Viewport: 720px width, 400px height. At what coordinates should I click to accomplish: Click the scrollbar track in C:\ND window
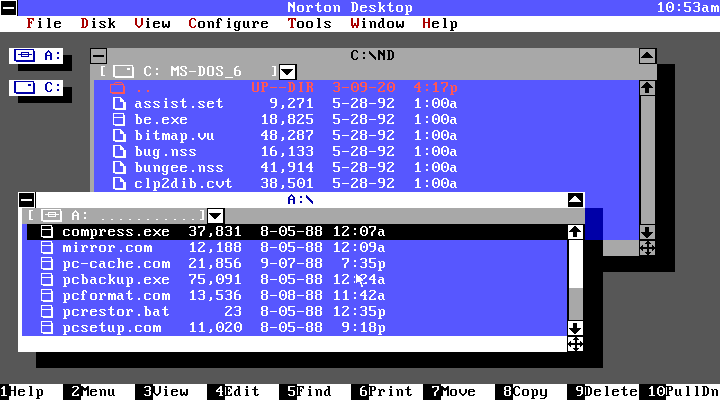click(647, 160)
